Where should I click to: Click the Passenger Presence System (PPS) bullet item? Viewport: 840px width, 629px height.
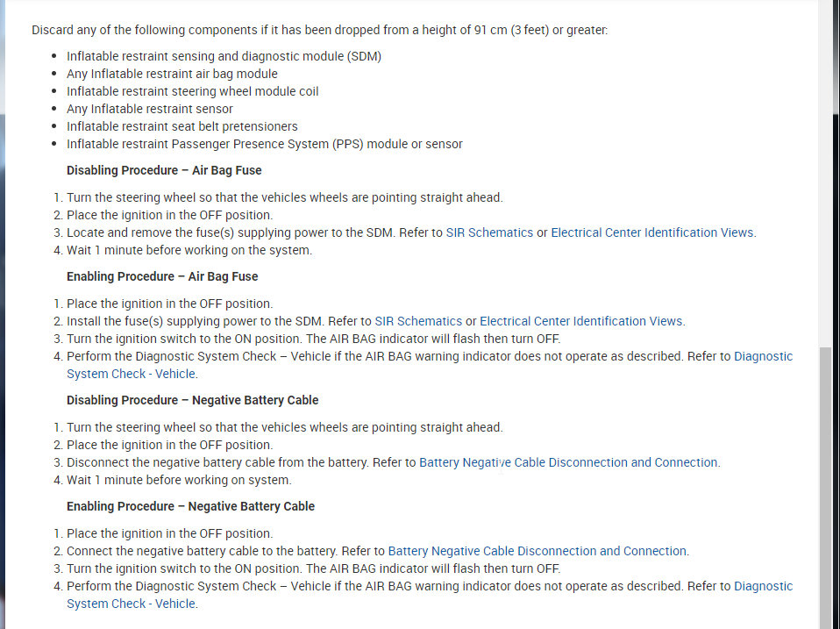265,144
